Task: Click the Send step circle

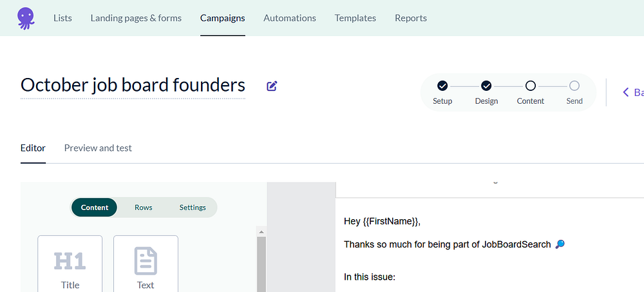Action: (574, 86)
